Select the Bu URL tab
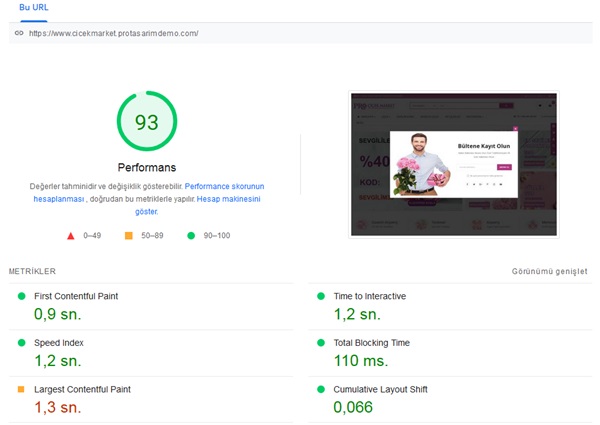The height and width of the screenshot is (425, 600). click(34, 7)
